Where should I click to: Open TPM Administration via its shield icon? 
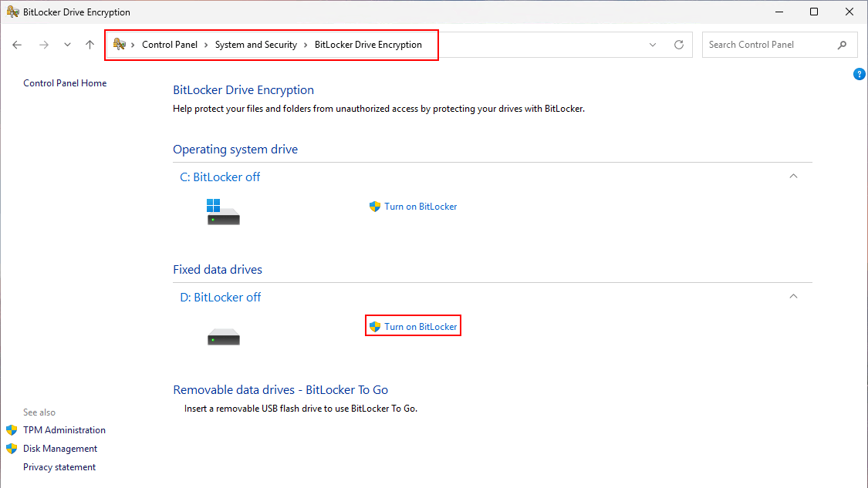(x=12, y=429)
